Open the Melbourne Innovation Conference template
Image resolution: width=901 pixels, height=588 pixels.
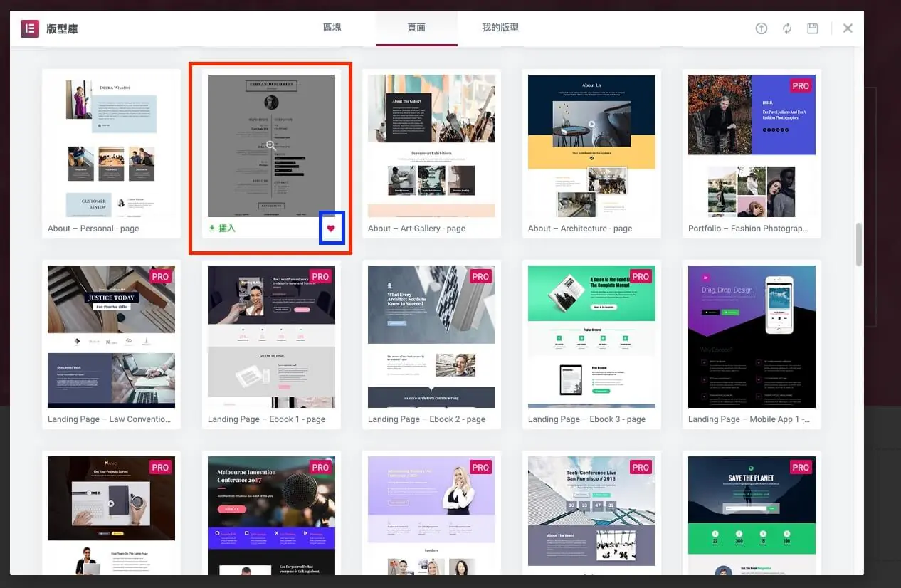pyautogui.click(x=271, y=515)
